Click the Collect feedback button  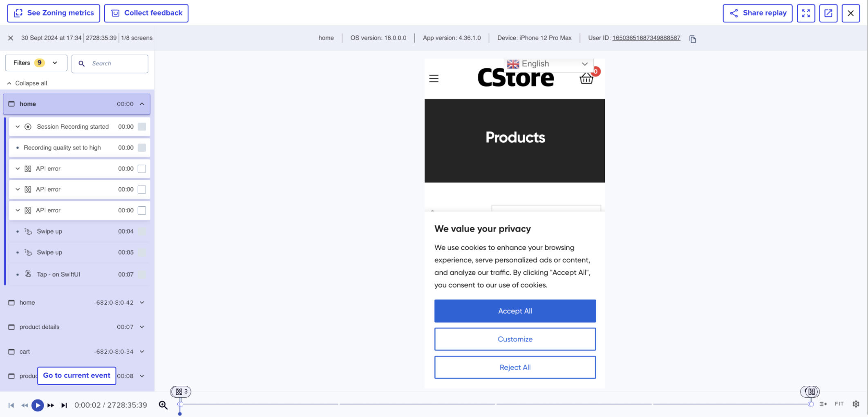146,13
